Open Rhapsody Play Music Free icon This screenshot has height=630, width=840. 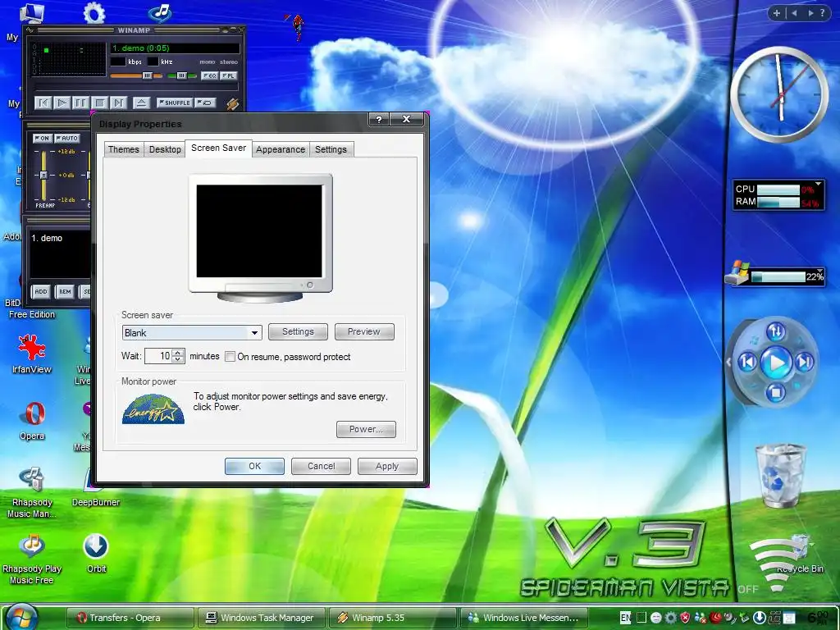point(32,558)
